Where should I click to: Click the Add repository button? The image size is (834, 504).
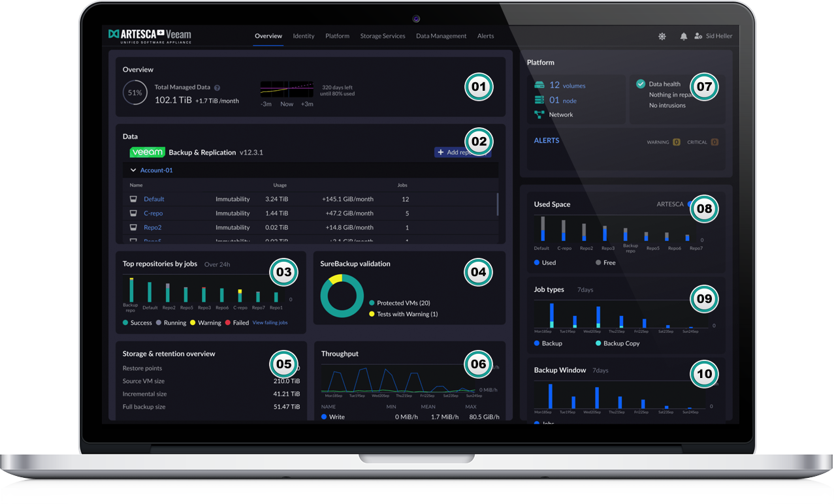462,152
